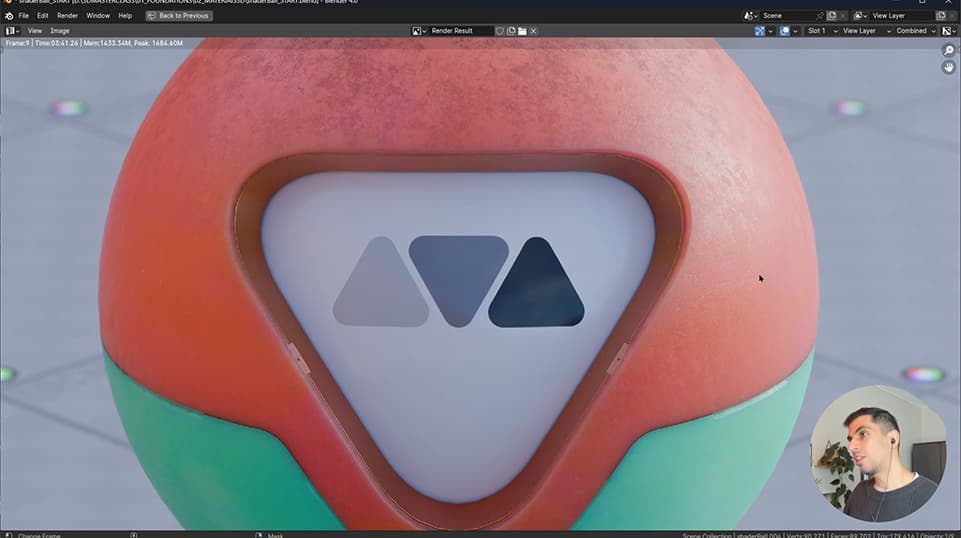Open the image editor View Layer dropdown

pyautogui.click(x=866, y=31)
